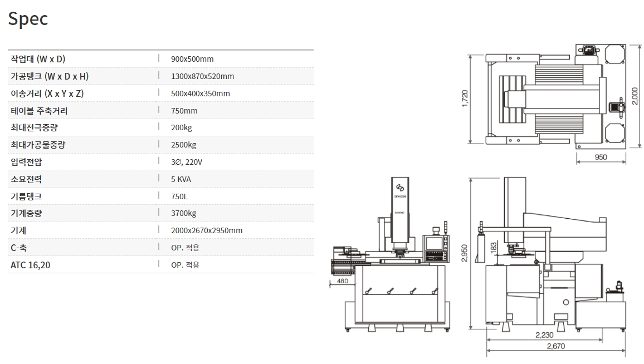Viewport: 644px width, 364px height.
Task: Click the 950 width dimension label
Action: click(x=601, y=158)
